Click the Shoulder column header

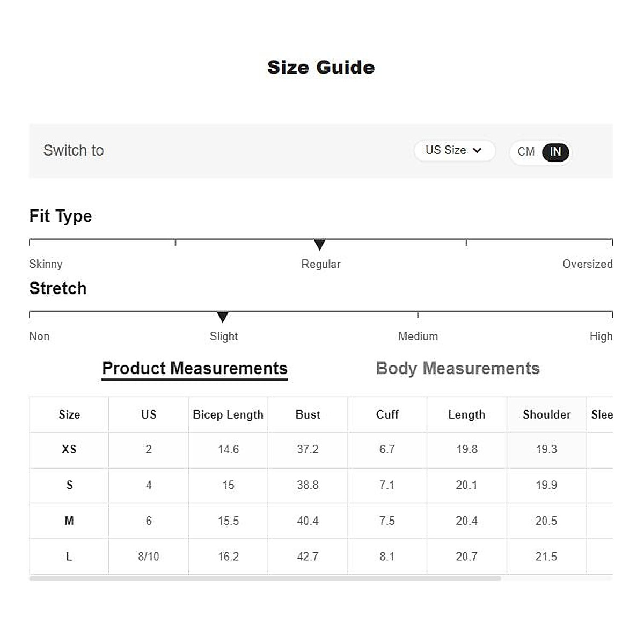pyautogui.click(x=546, y=415)
